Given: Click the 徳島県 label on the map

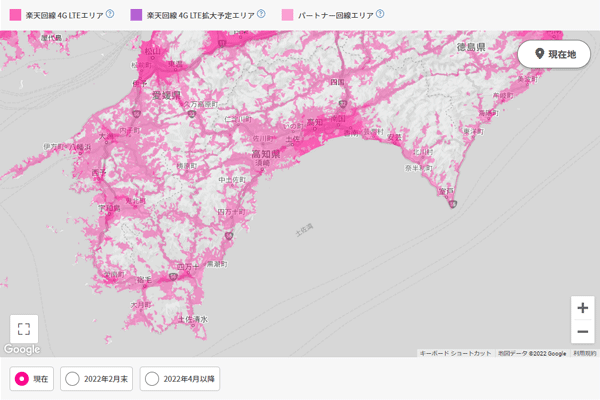Looking at the screenshot, I should click(471, 47).
